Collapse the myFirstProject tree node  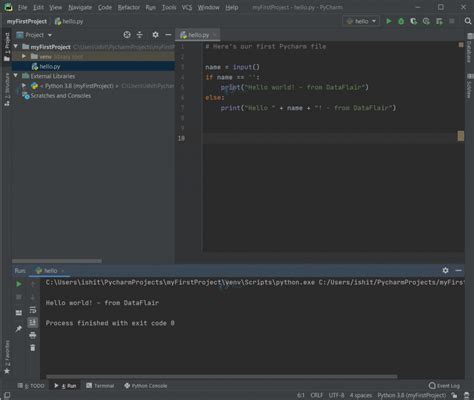click(x=16, y=46)
